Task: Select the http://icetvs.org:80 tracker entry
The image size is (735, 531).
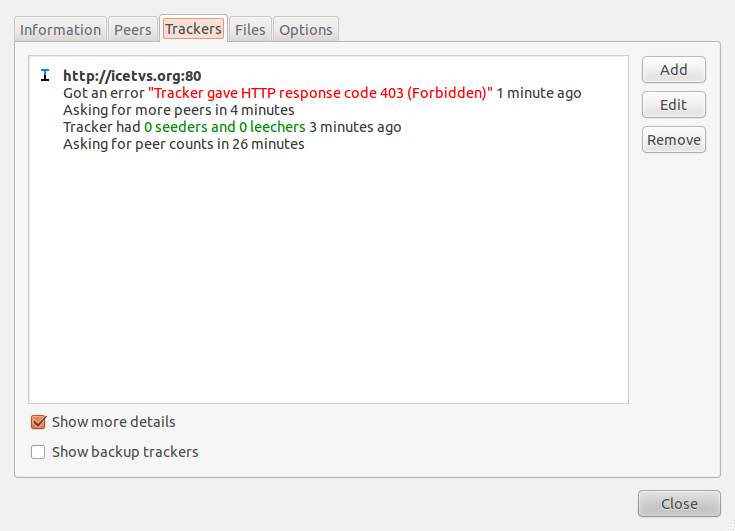Action: tap(132, 76)
